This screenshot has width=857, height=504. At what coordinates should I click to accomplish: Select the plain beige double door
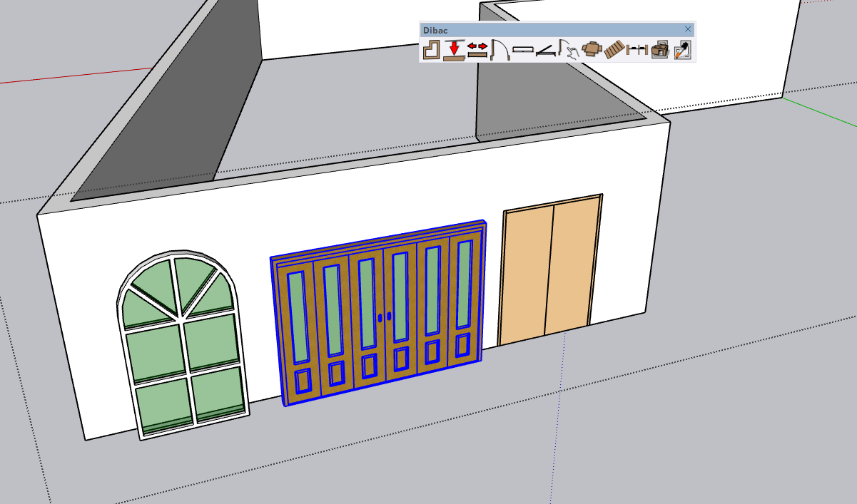coord(549,271)
